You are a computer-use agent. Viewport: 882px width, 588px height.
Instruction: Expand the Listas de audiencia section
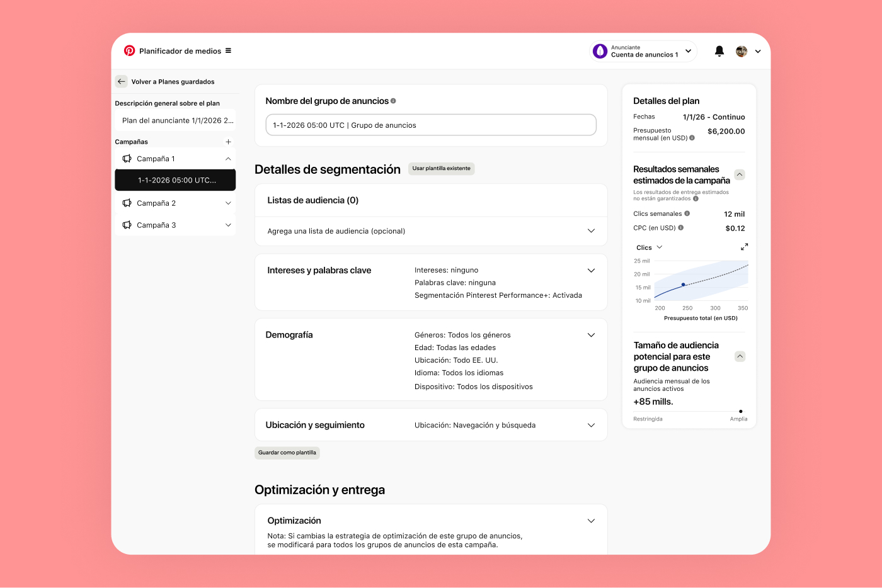591,231
